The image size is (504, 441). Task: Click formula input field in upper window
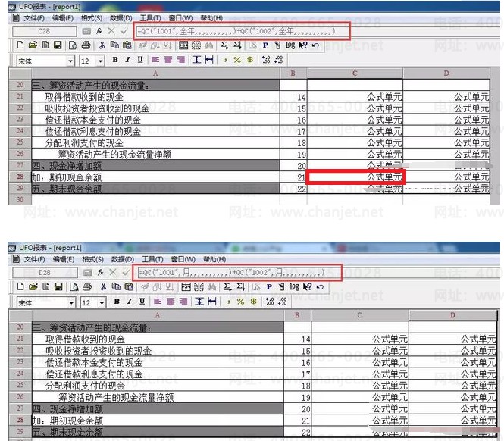[x=242, y=31]
